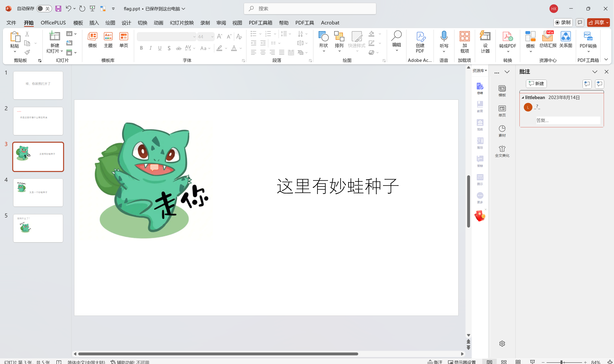Open the 排列 arrange tool

339,41
